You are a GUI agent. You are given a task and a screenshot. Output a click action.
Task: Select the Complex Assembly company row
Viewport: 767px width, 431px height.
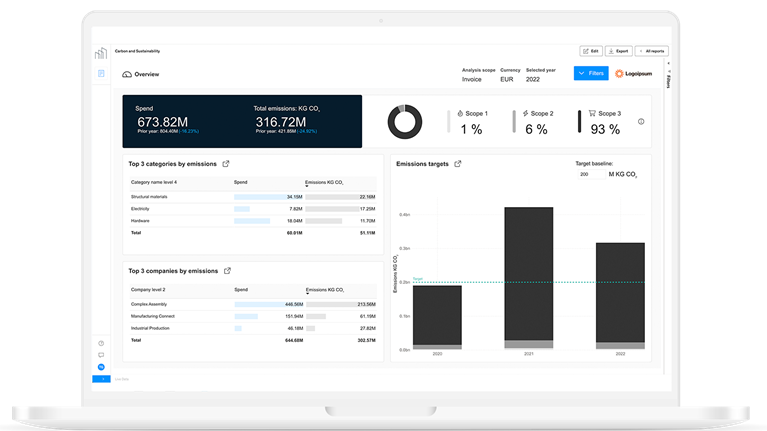(x=250, y=303)
